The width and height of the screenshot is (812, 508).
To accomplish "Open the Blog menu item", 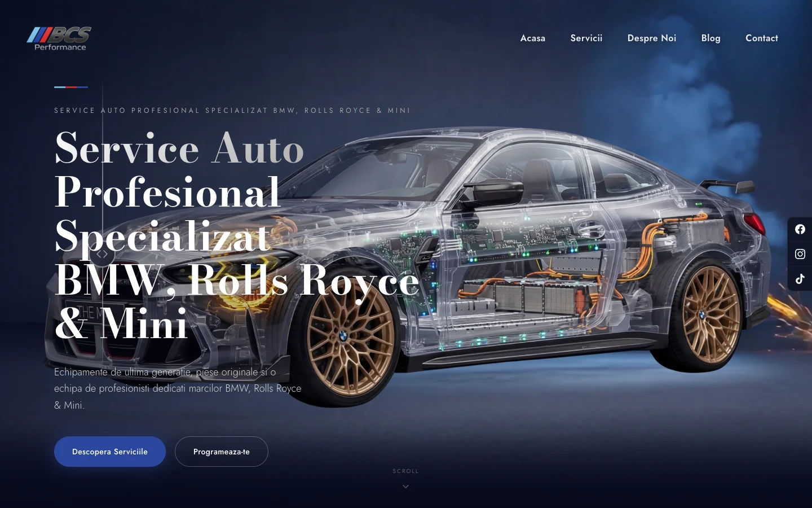I will pos(711,38).
